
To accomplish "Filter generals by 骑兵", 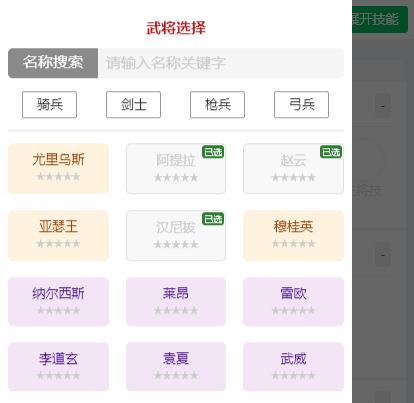I will click(x=49, y=105).
